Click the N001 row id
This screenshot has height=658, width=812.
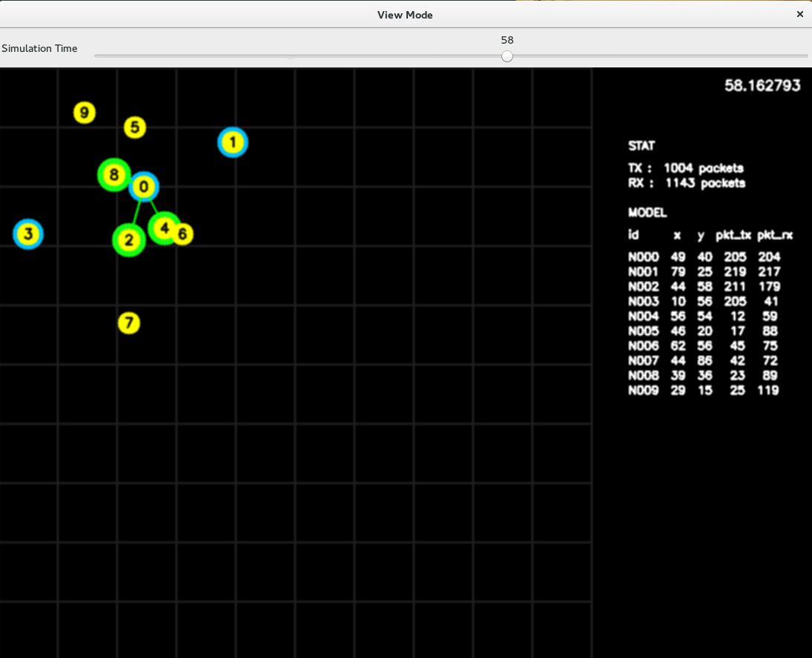pos(643,272)
